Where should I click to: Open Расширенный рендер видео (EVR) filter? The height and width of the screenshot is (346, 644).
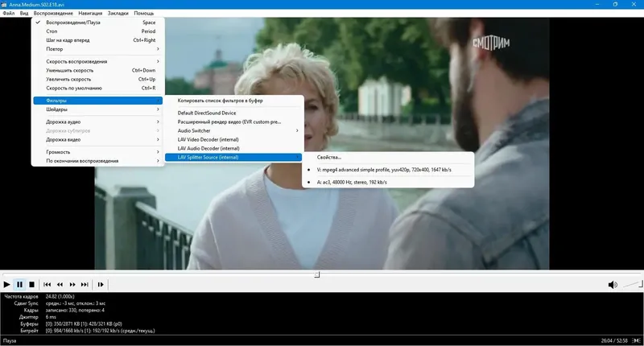pos(233,122)
